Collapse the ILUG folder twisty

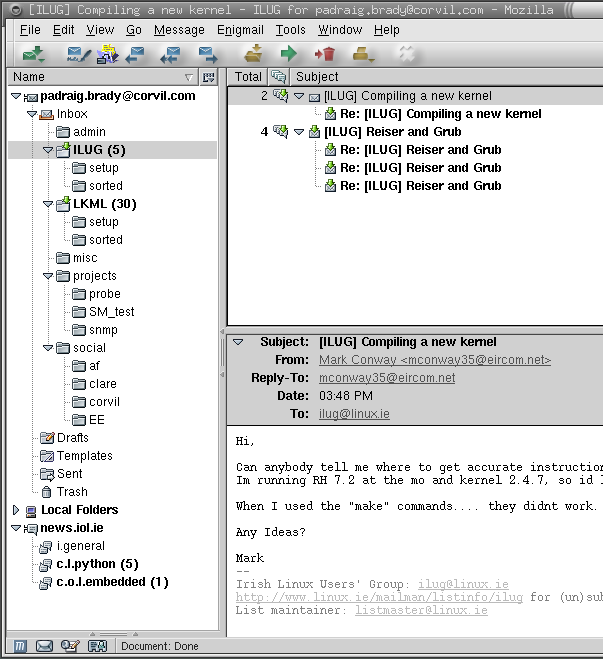[x=48, y=150]
